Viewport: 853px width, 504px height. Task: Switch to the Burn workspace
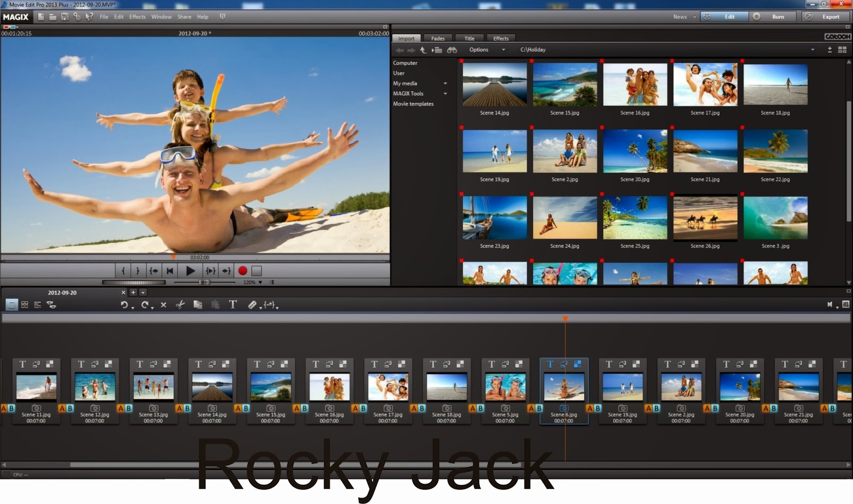point(772,17)
